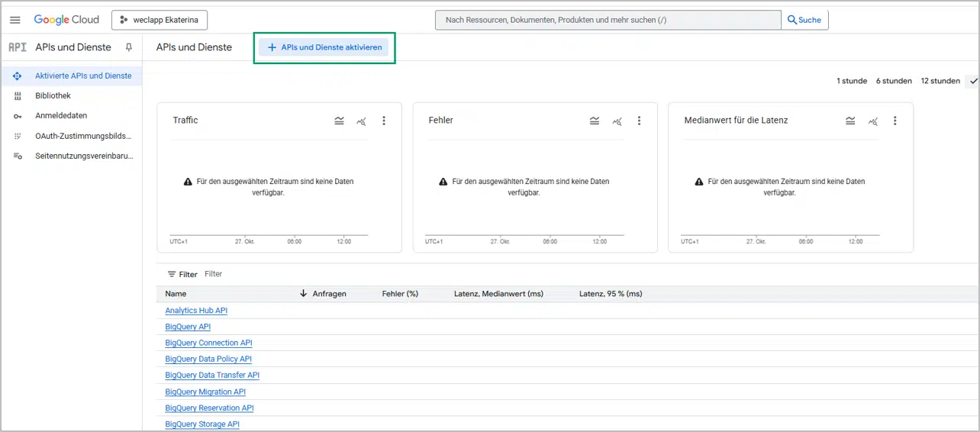Select the 12 stunden time range
Image resolution: width=980 pixels, height=432 pixels.
click(x=940, y=81)
